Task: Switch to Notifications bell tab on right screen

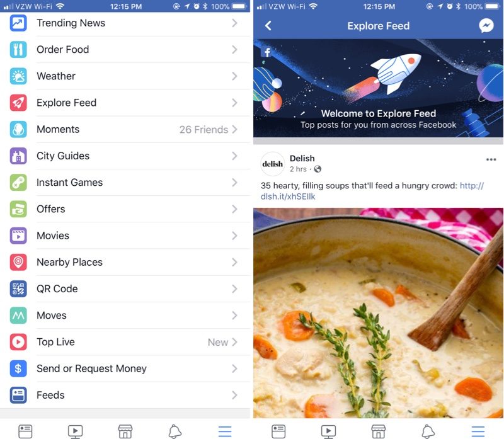Action: pos(428,431)
